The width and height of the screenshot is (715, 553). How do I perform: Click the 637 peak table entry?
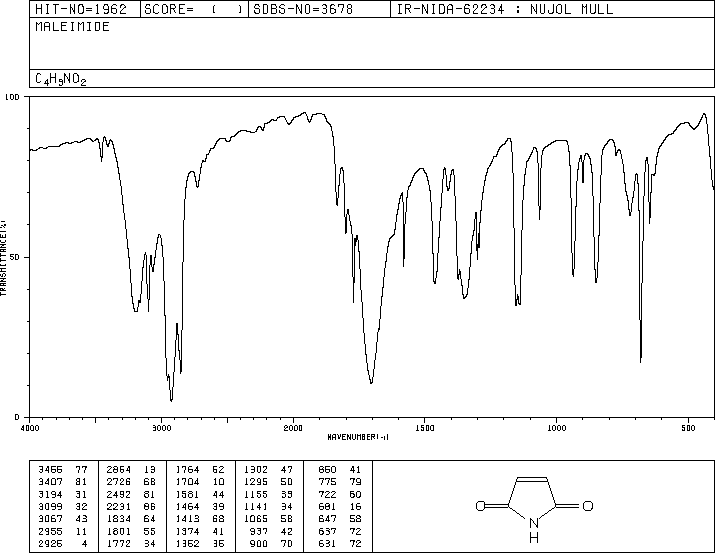pyautogui.click(x=340, y=532)
